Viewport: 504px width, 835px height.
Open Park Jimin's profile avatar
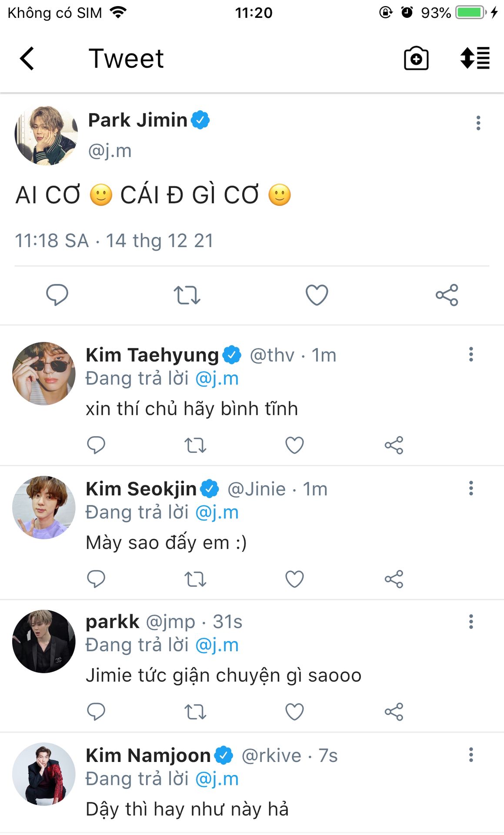[46, 135]
